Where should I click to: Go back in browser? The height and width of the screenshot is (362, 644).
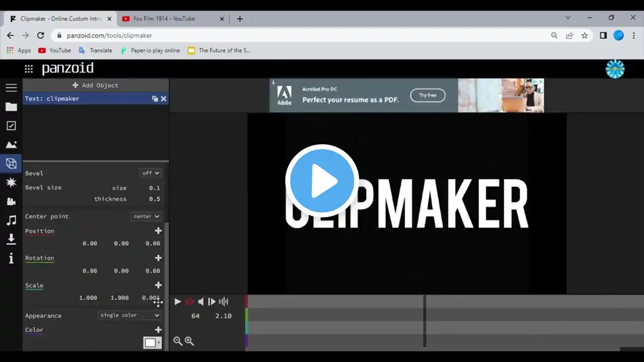click(x=10, y=35)
